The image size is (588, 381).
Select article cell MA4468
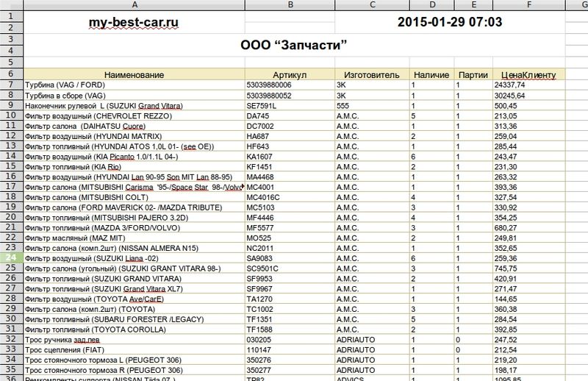290,177
